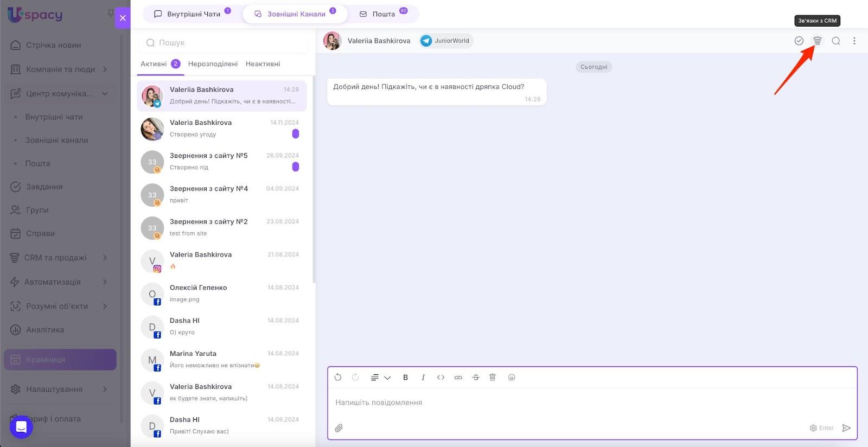Expand the CRM та продажі submenu

(x=105, y=258)
